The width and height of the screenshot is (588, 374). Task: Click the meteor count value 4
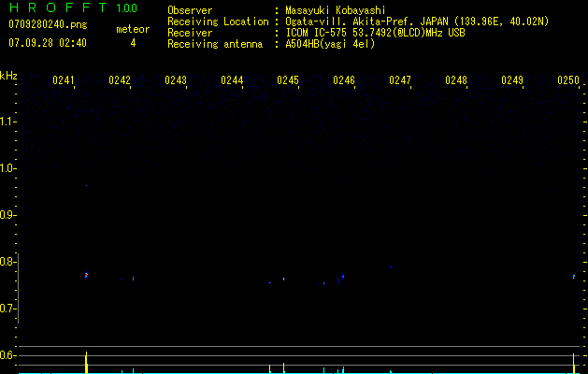(x=133, y=43)
